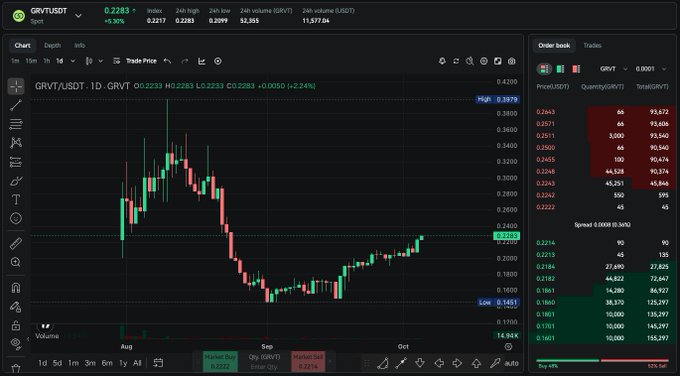Open the 0.0001 price grouping dropdown
680x376 pixels.
[x=651, y=69]
